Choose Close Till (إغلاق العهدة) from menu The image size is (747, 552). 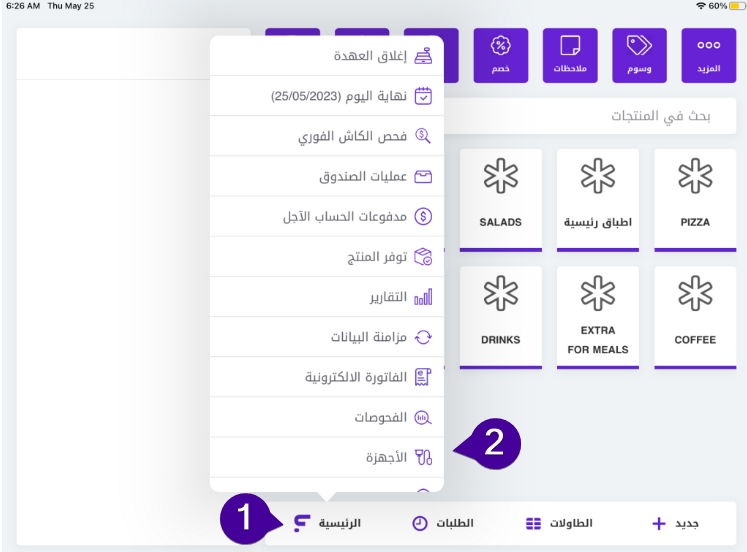coord(327,56)
